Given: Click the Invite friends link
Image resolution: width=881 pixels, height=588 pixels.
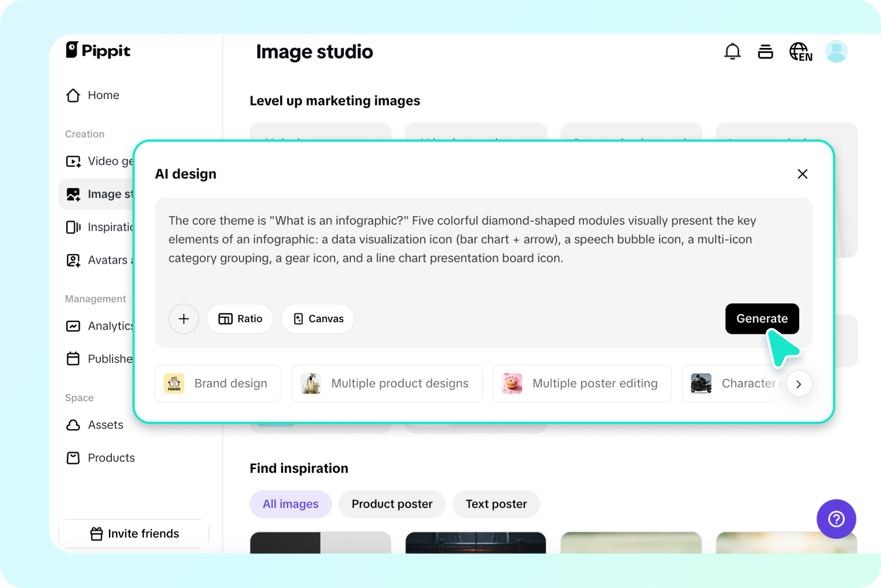Looking at the screenshot, I should [x=134, y=534].
